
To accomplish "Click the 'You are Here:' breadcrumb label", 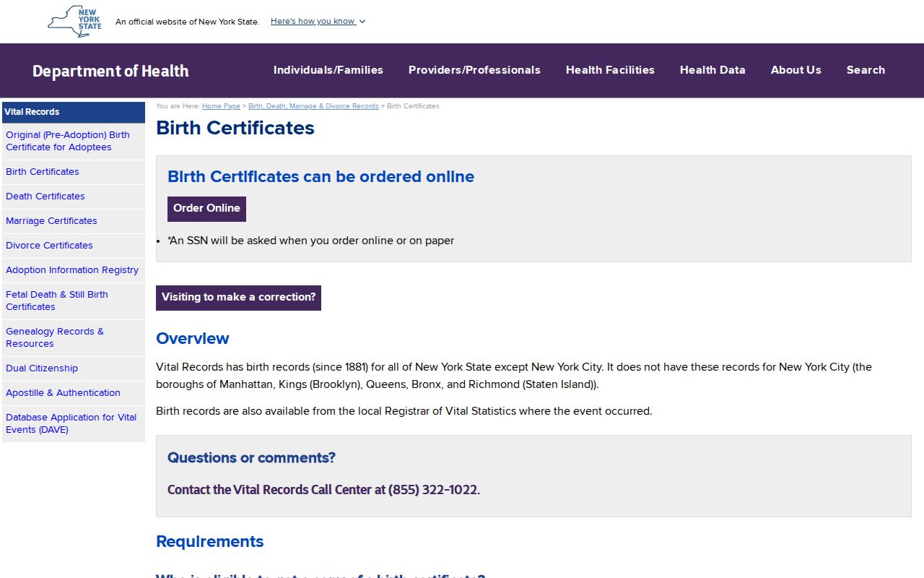I will 178,106.
